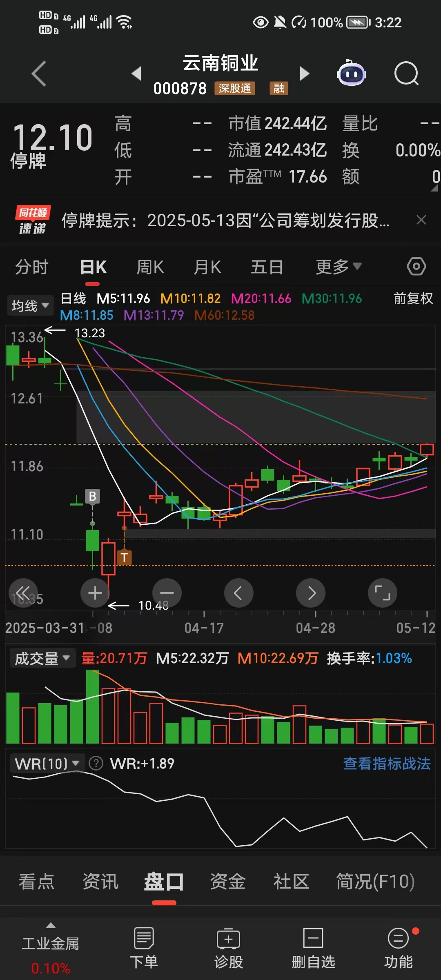Viewport: 441px width, 980px height.
Task: Zoom out chart with minus button
Action: (x=167, y=593)
